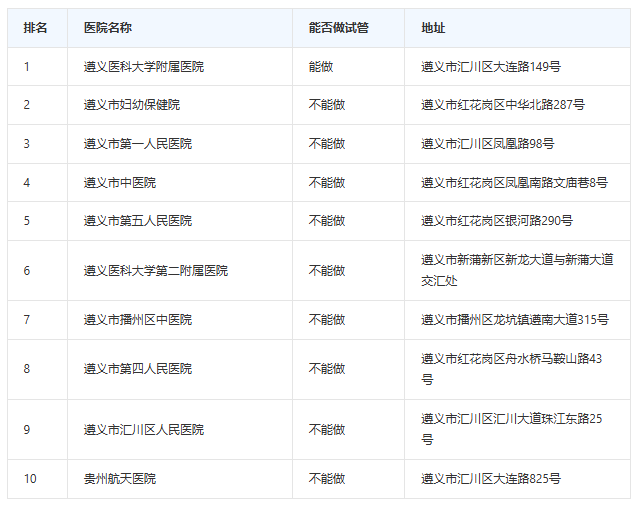
Task: Select 遵义市第五人民医院 entry
Action: tap(137, 221)
